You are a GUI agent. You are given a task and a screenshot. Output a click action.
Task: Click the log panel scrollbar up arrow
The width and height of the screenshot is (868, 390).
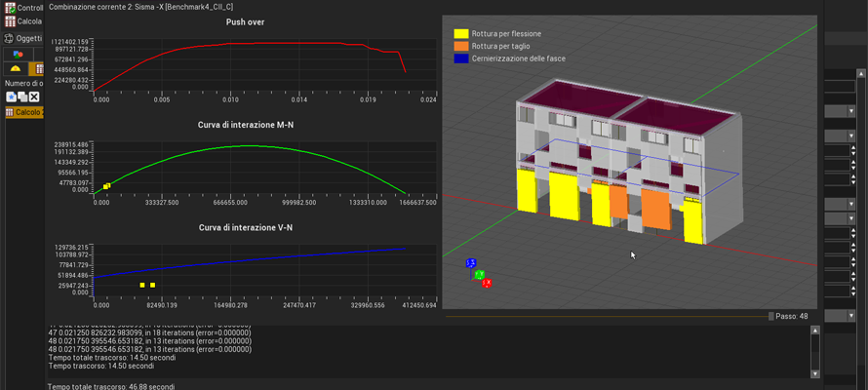click(814, 331)
